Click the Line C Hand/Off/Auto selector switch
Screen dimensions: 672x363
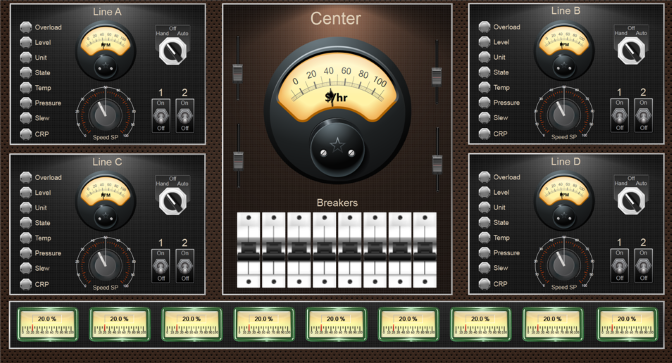coord(173,201)
